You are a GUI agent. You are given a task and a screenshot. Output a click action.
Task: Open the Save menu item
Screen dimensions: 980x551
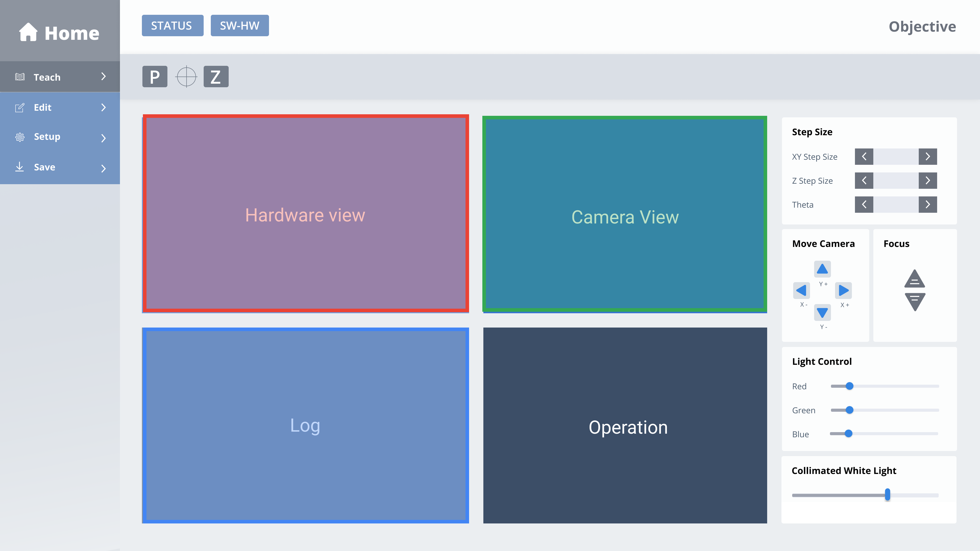[44, 167]
